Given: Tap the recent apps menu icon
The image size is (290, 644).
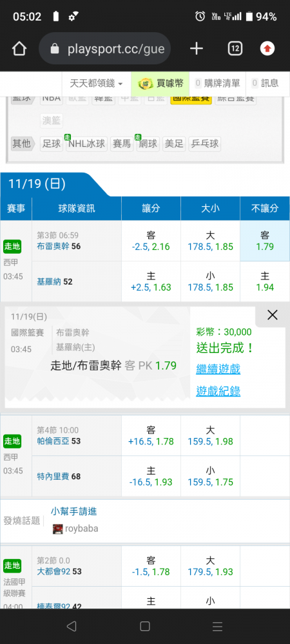Looking at the screenshot, I should [x=217, y=626].
